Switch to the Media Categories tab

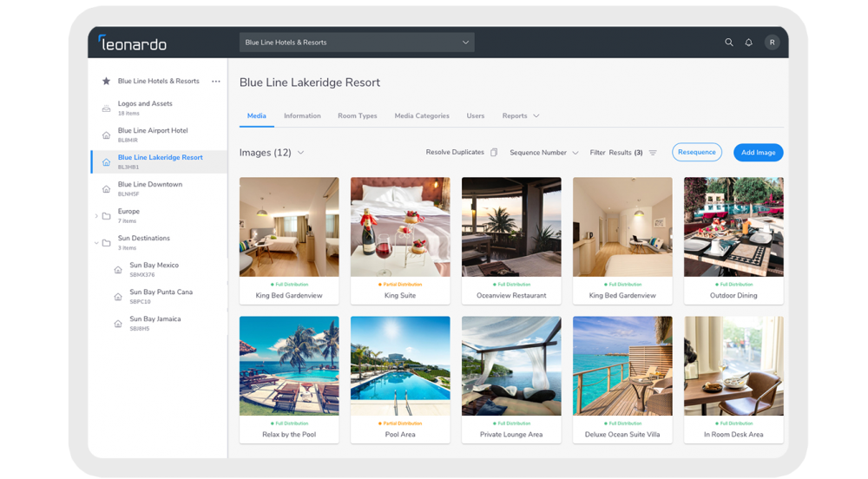[422, 115]
